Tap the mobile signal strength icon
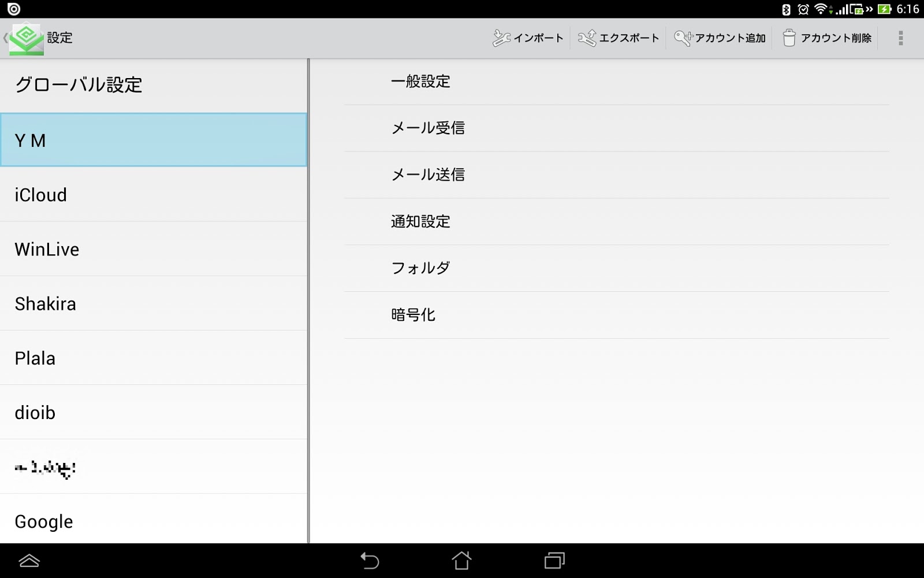The width and height of the screenshot is (924, 578). [842, 9]
